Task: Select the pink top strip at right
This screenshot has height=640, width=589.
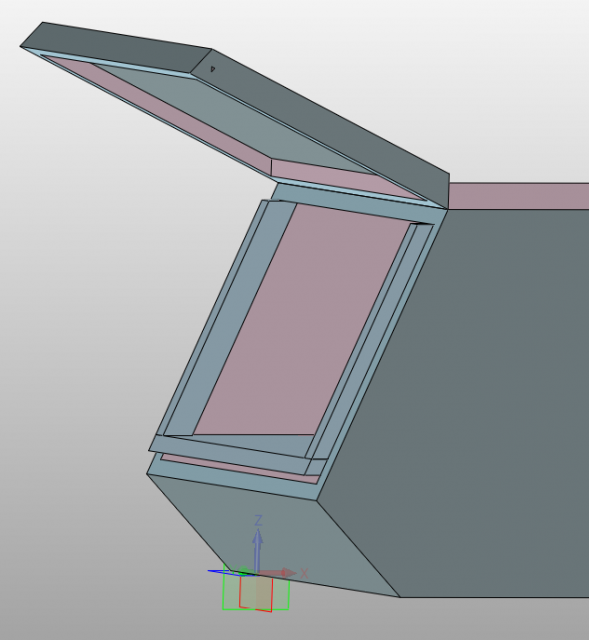Action: (x=518, y=196)
